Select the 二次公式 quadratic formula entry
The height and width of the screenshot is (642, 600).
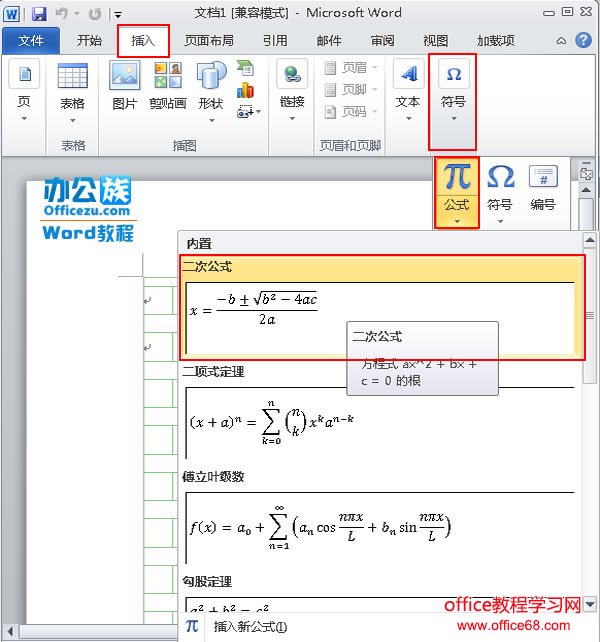click(382, 308)
